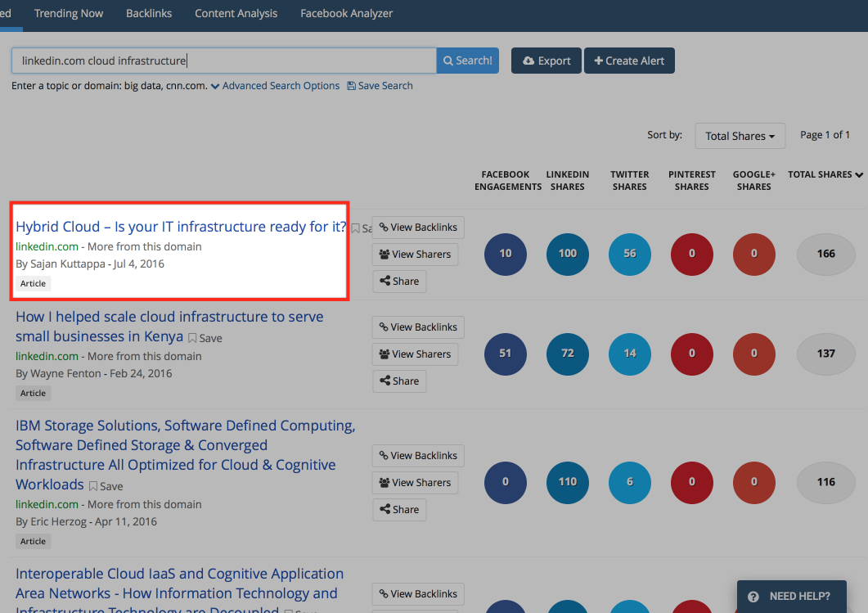Open the NEED HELP? widget
Screen dimensions: 868x613
point(792,597)
